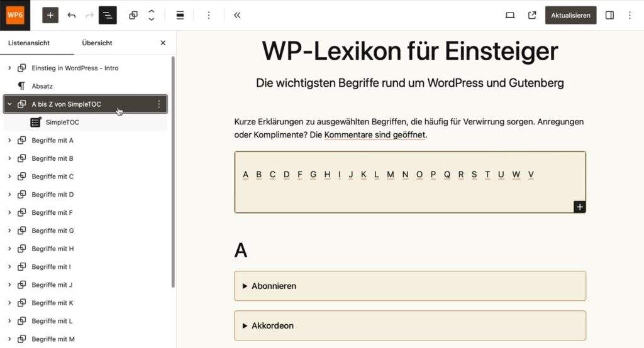Screen dimensions: 644x348
Task: Click the letter D link in table of contents
Action: pyautogui.click(x=287, y=175)
